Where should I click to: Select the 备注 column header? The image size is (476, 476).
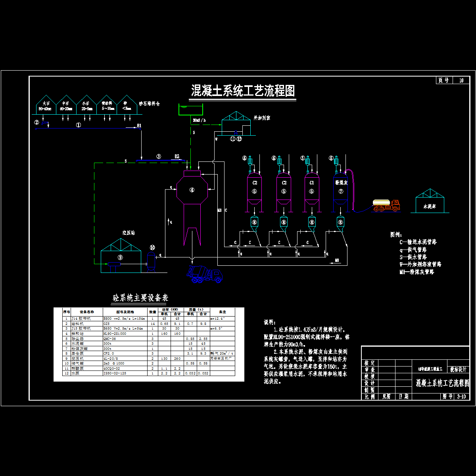[x=222, y=312]
